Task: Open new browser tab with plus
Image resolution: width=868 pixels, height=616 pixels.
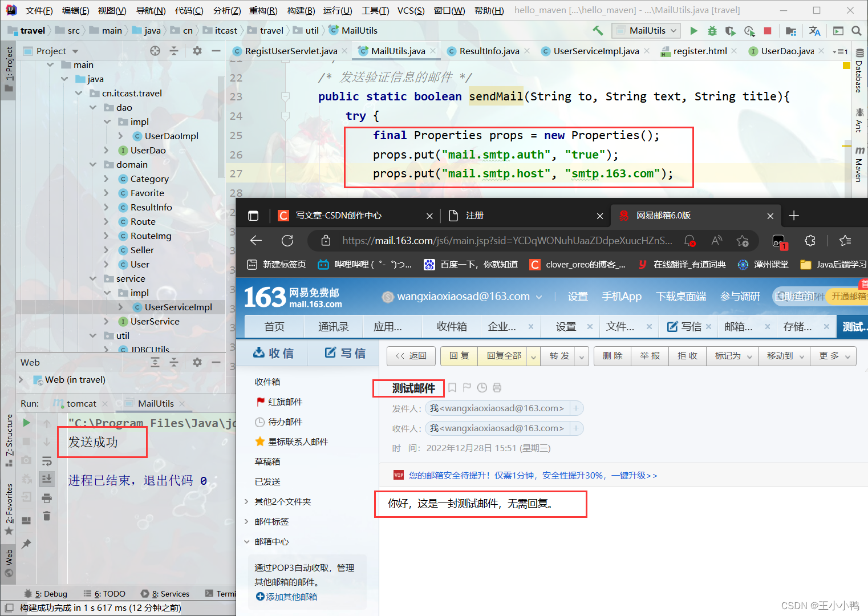Action: pos(794,216)
